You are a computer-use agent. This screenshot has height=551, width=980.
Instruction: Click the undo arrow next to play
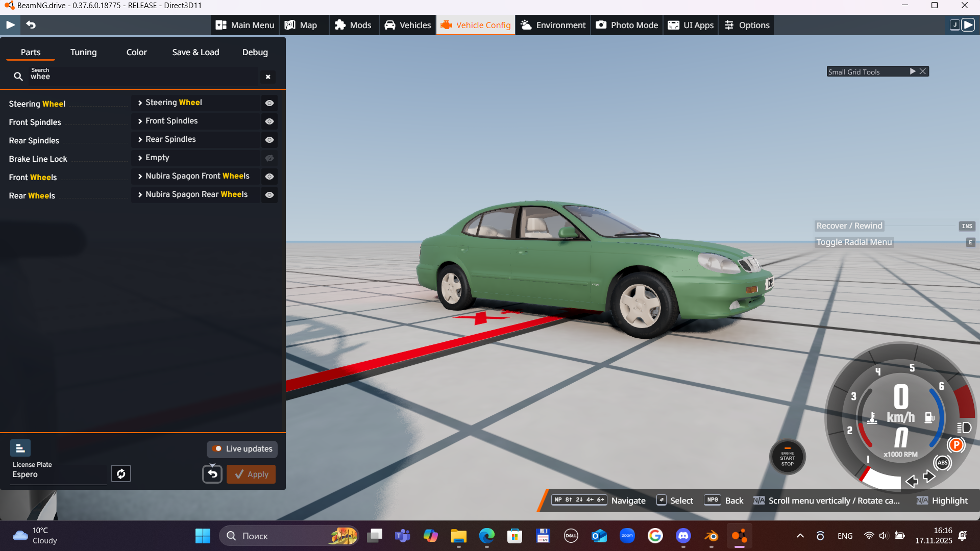pos(31,24)
